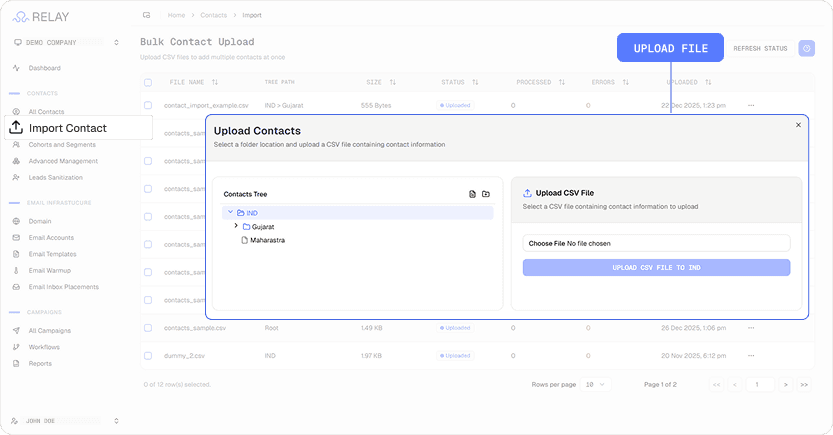Check the dummy_2.csv row checkbox
This screenshot has width=833, height=435.
click(148, 355)
